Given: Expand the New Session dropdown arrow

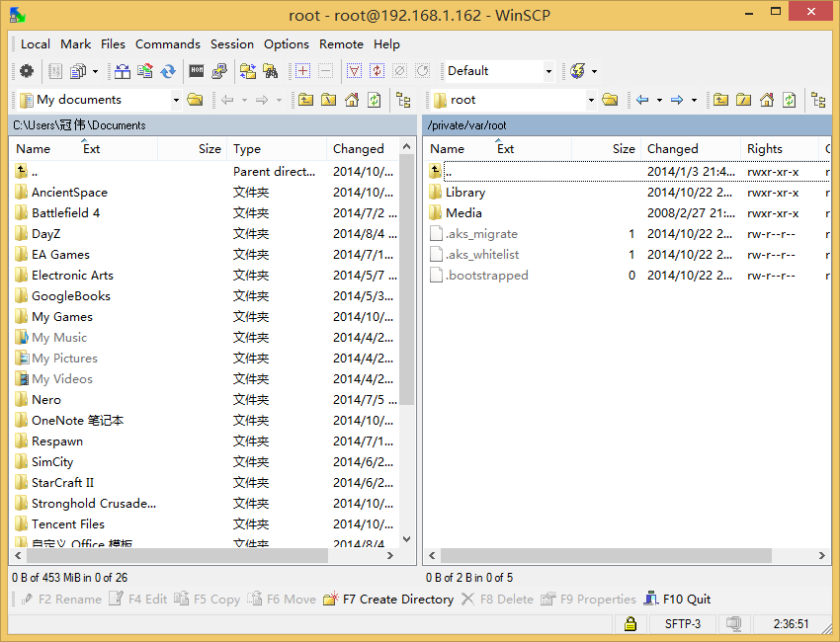Looking at the screenshot, I should pos(595,71).
